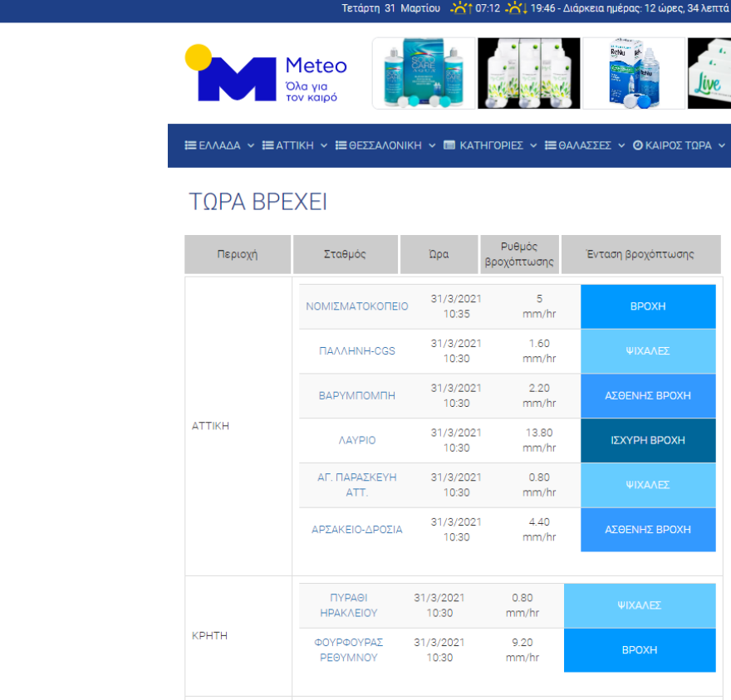Click the Ρυθμός βροχόπτωσης column header

[x=520, y=254]
